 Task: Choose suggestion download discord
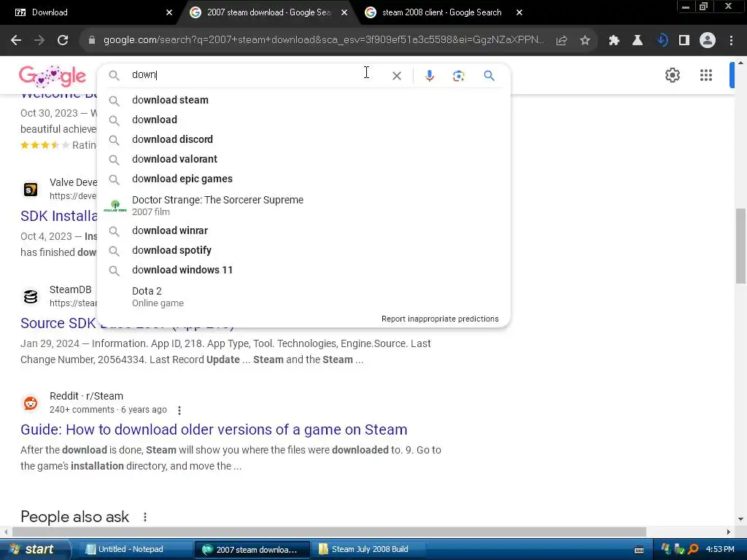[303, 139]
